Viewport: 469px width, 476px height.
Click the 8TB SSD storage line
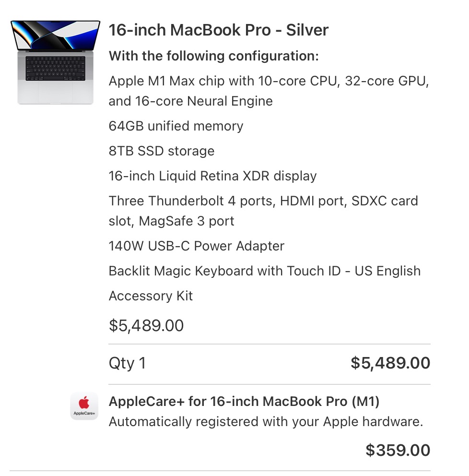pyautogui.click(x=161, y=151)
